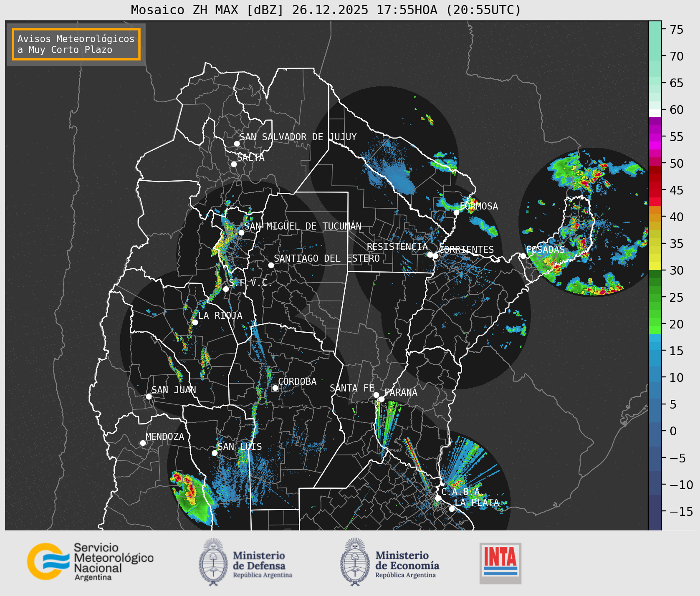Click the white 60 dBZ color band
700x596 pixels.
(655, 113)
